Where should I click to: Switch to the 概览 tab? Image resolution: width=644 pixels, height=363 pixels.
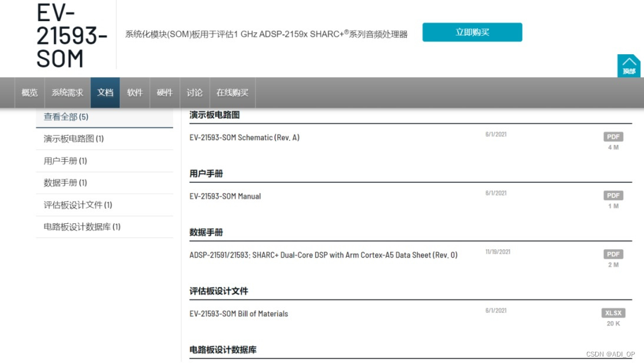click(x=29, y=93)
